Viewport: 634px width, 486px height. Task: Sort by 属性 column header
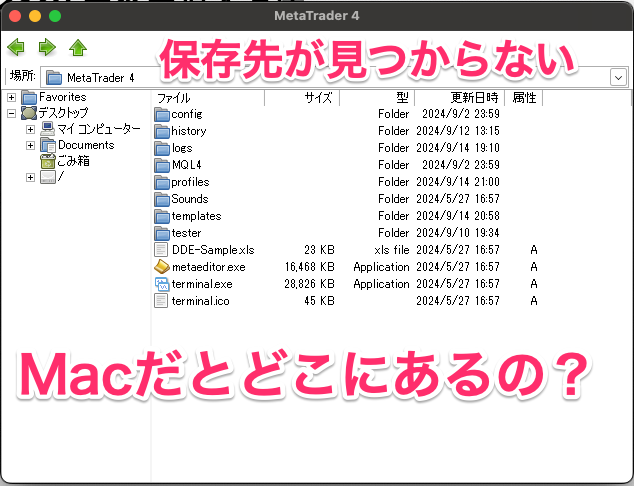[x=524, y=98]
